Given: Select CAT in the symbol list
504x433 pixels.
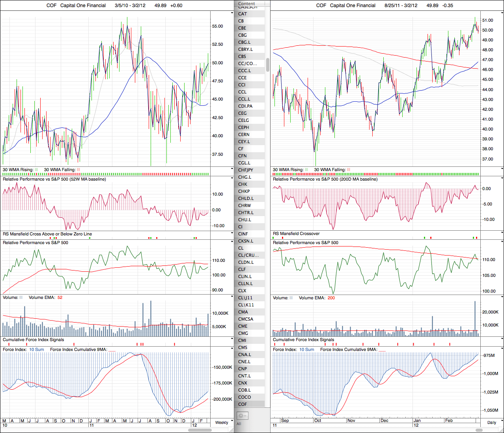Looking at the screenshot, I should 243,14.
